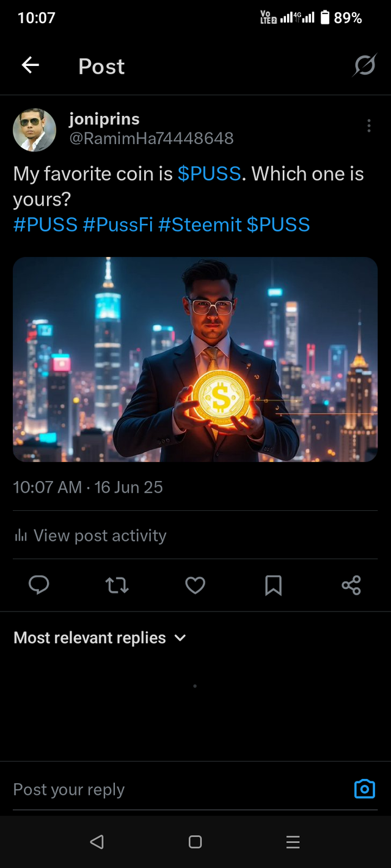The width and height of the screenshot is (391, 868).
Task: Expand the Most relevant replies dropdown
Action: coord(100,638)
